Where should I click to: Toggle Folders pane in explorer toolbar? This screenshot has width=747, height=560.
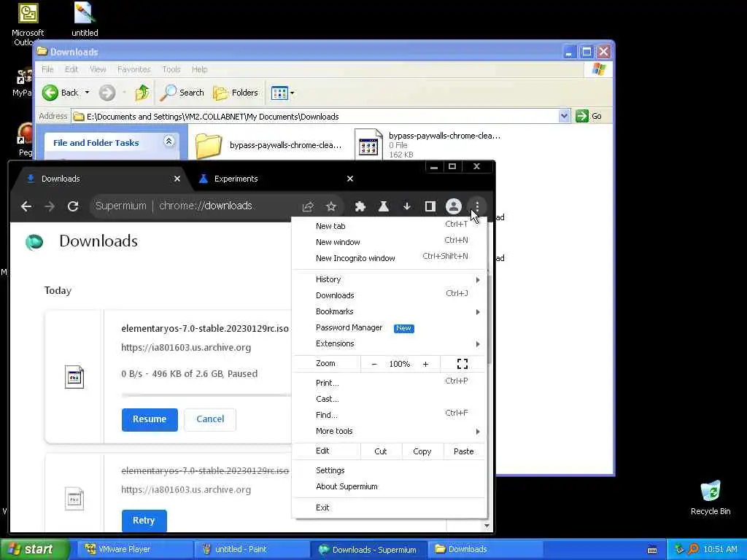click(x=236, y=93)
